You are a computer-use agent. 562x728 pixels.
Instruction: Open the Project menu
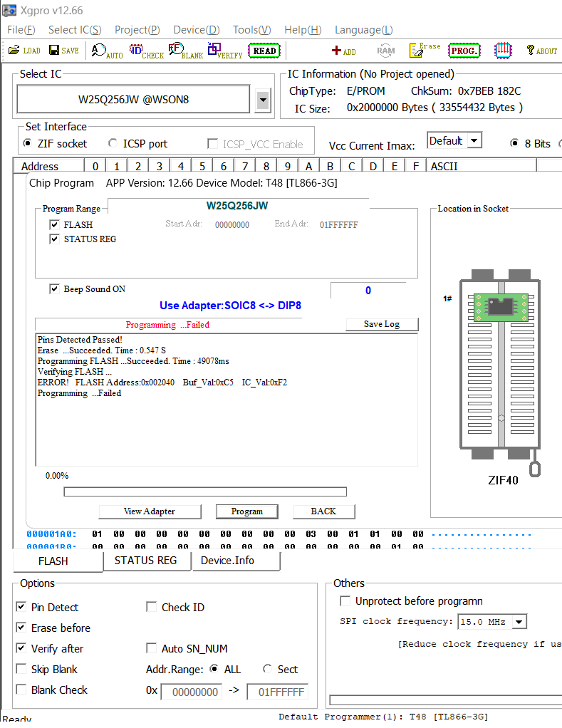[x=137, y=30]
